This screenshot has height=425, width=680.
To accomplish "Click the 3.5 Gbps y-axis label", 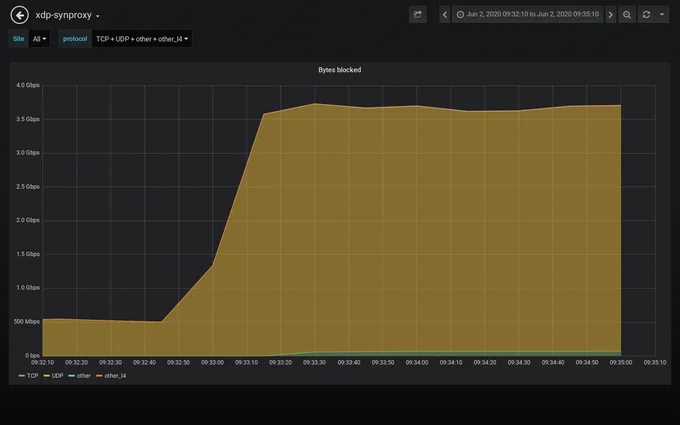I will point(28,119).
